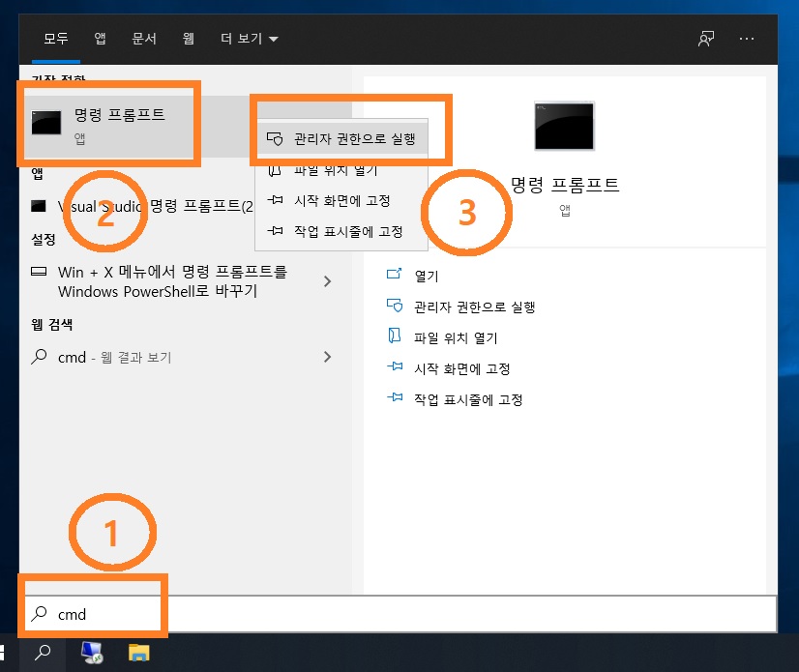Click 시작 화면에 고정 in the preview pane

(x=462, y=368)
